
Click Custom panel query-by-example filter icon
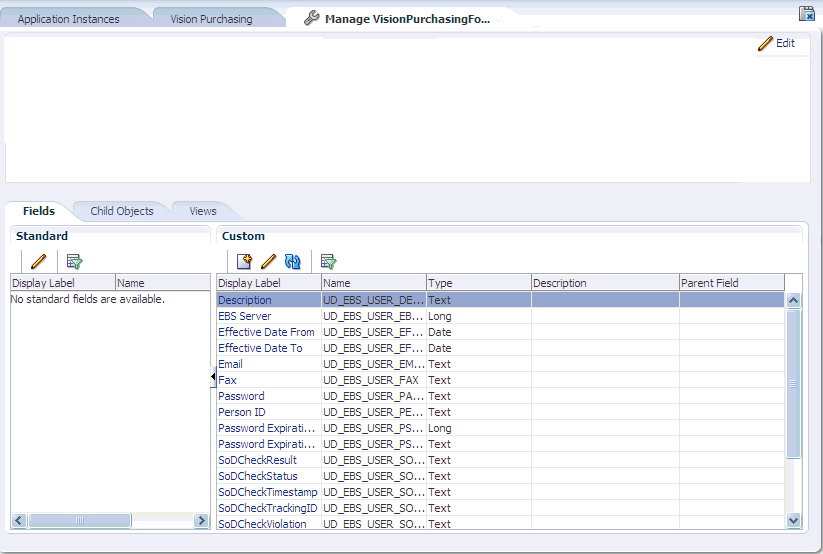(x=328, y=261)
